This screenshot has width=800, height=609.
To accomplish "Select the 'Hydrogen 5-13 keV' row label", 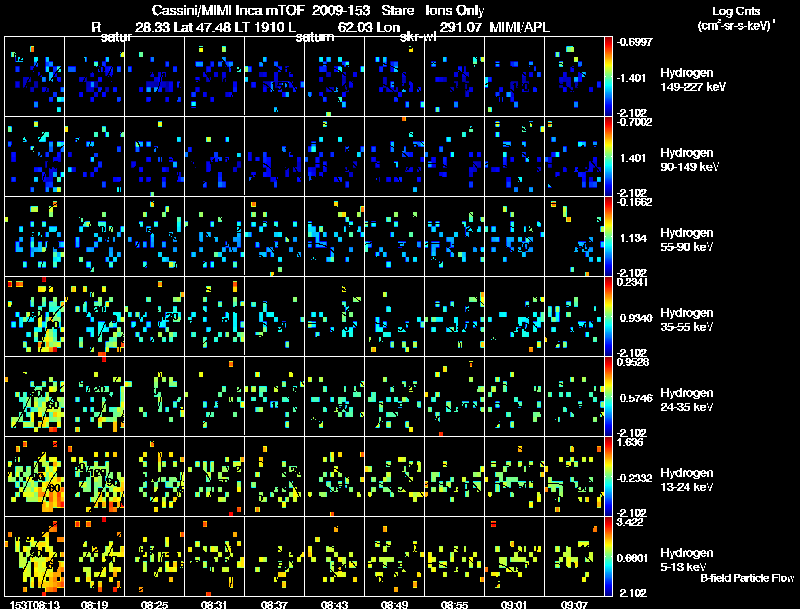I will pyautogui.click(x=687, y=560).
